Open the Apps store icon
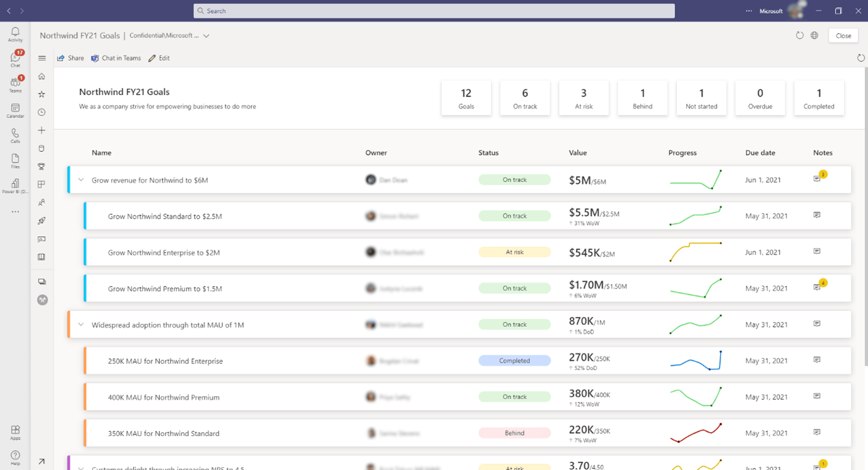868x470 pixels. click(14, 430)
